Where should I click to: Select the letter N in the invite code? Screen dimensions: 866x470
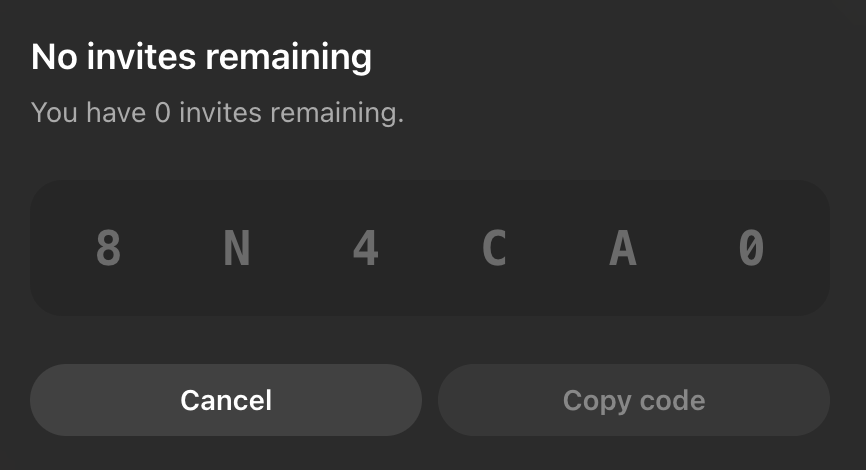236,249
